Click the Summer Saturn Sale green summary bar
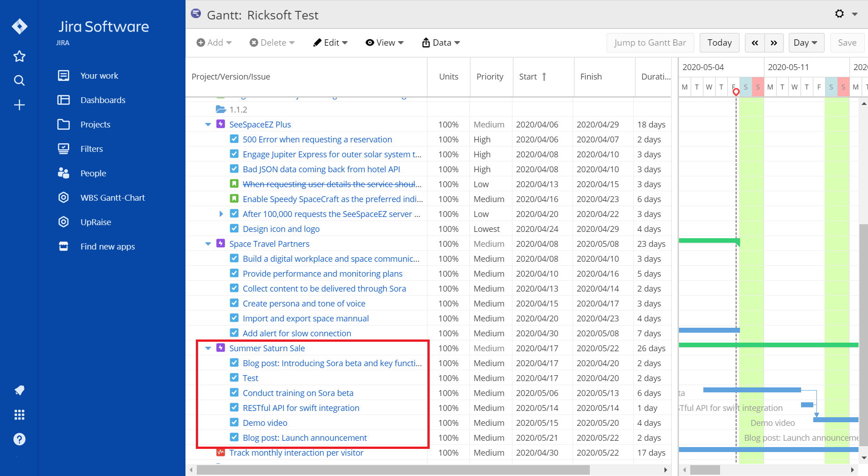 pos(768,345)
